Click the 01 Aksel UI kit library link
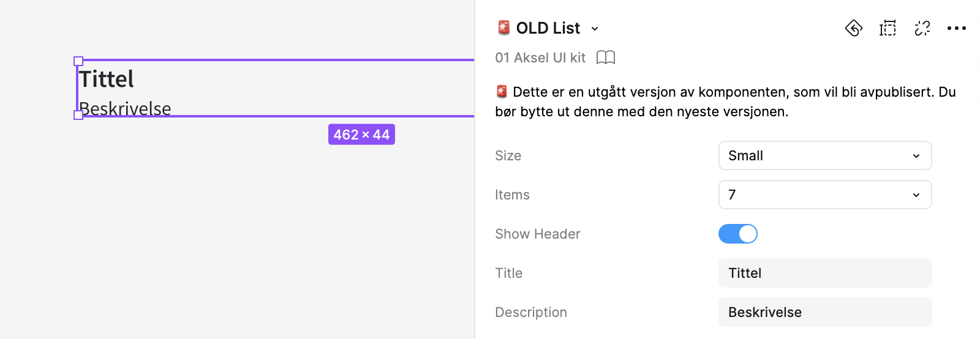 click(540, 58)
